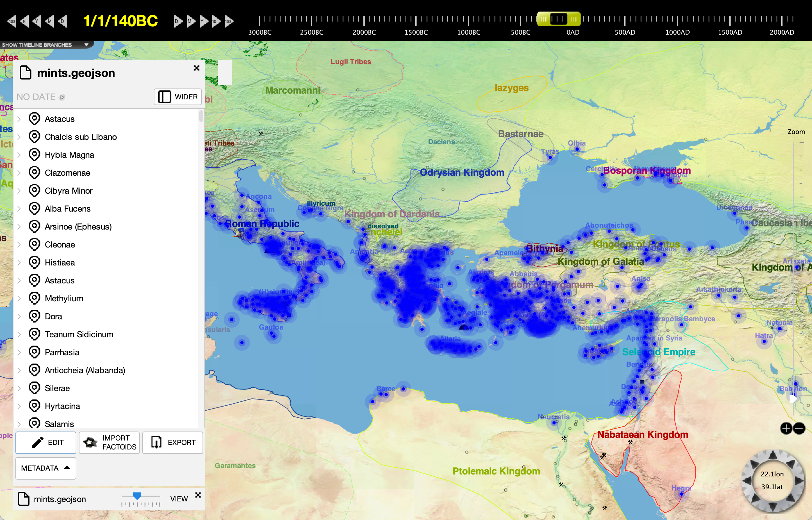Click the 500AD mark on timeline
Image resolution: width=812 pixels, height=520 pixels.
(625, 21)
